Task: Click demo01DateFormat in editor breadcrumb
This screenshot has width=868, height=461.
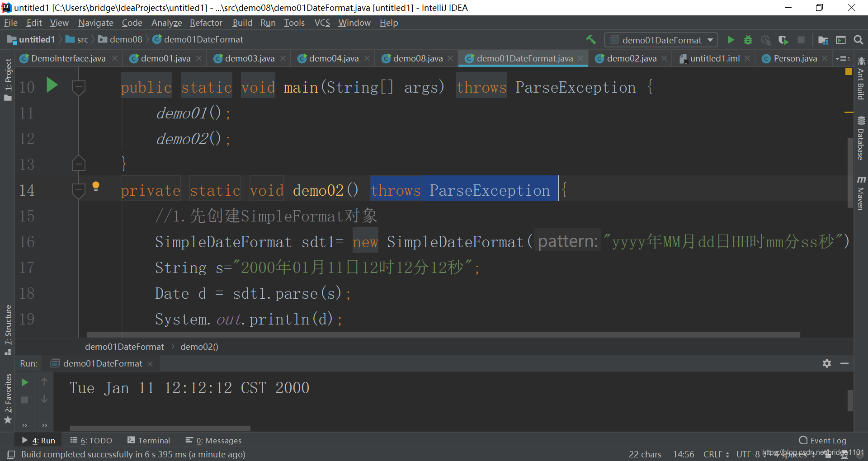Action: 124,347
